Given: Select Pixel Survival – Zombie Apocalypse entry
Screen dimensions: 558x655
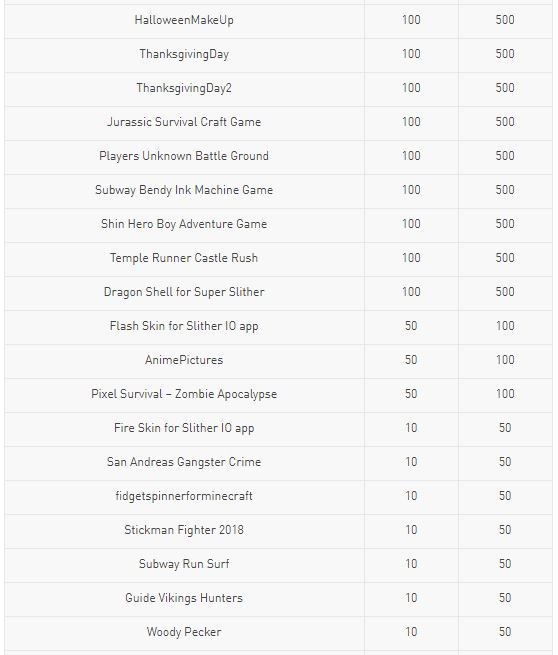Looking at the screenshot, I should pos(184,394).
